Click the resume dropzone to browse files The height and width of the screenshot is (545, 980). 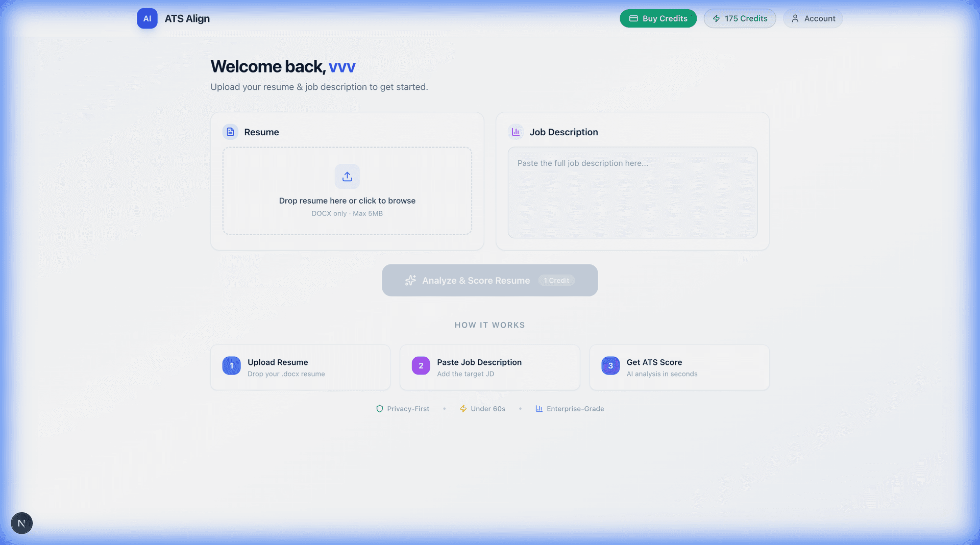pyautogui.click(x=347, y=191)
